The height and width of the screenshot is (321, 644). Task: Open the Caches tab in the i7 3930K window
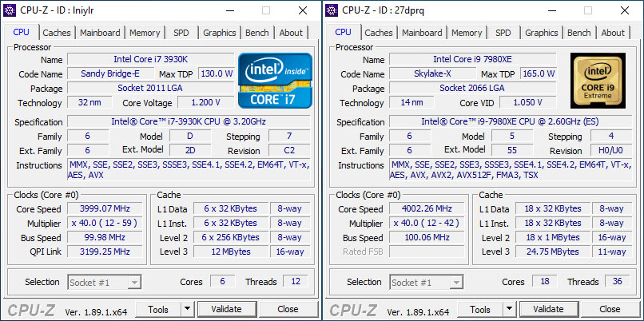(x=56, y=33)
